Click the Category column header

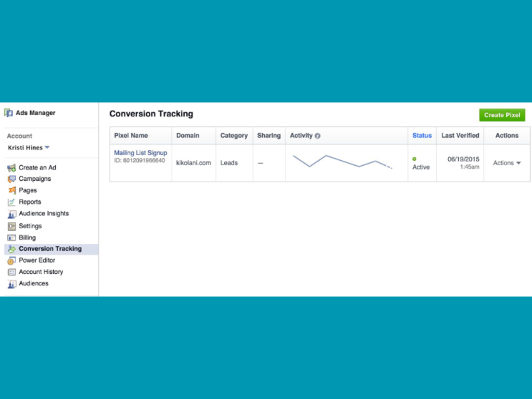pyautogui.click(x=234, y=136)
